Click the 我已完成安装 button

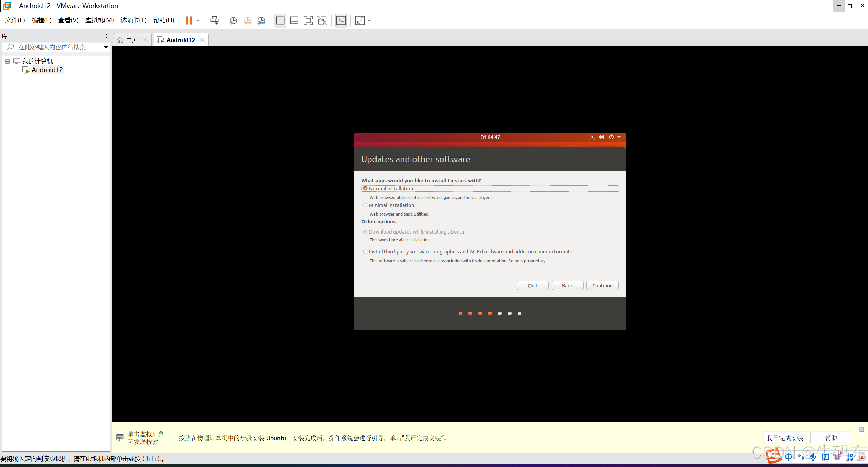[x=785, y=438]
